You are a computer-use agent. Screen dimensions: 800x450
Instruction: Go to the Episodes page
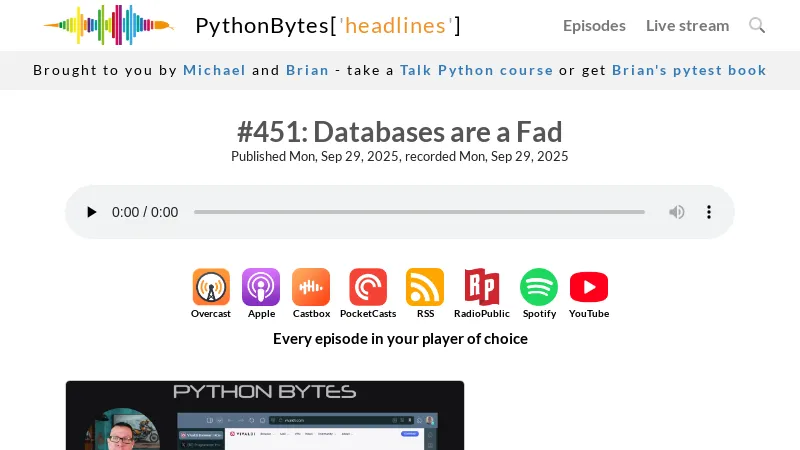(594, 26)
